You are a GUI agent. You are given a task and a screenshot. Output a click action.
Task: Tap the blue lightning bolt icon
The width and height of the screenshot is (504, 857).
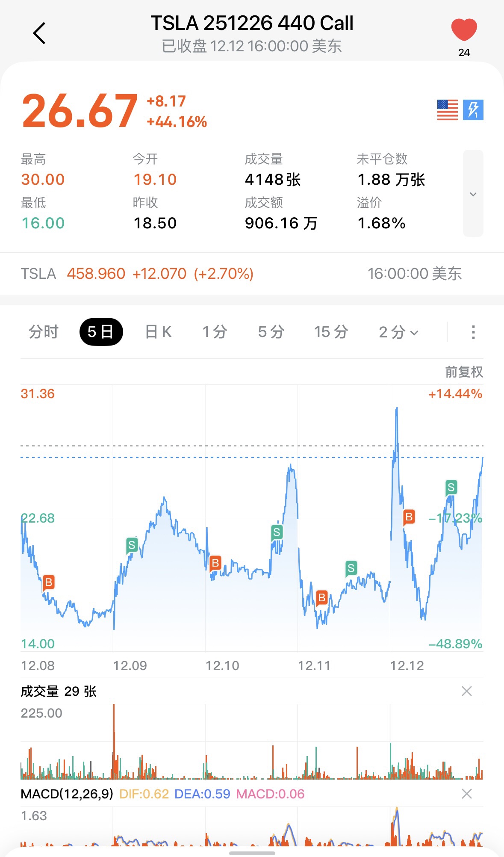tap(473, 110)
